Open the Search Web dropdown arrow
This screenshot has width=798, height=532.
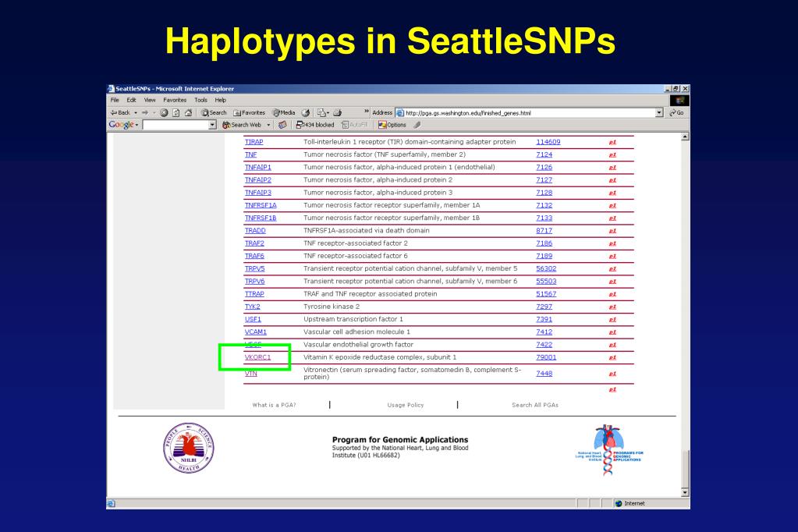[x=268, y=125]
